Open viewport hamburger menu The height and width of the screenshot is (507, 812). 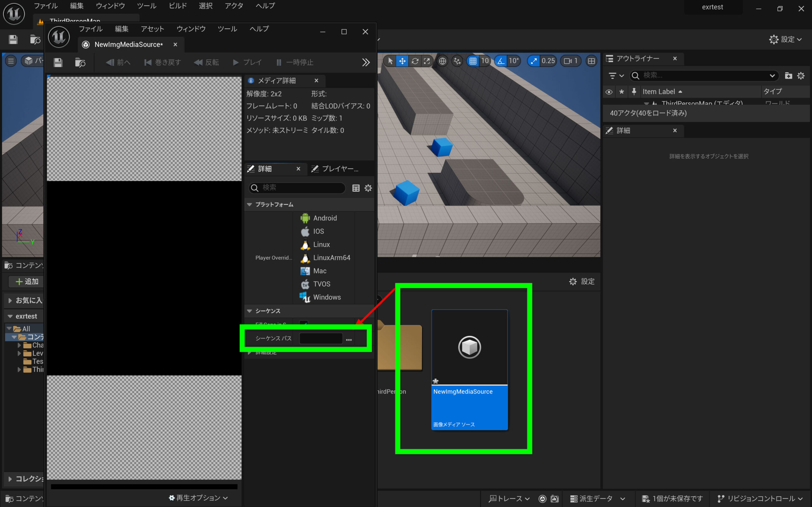pos(11,61)
